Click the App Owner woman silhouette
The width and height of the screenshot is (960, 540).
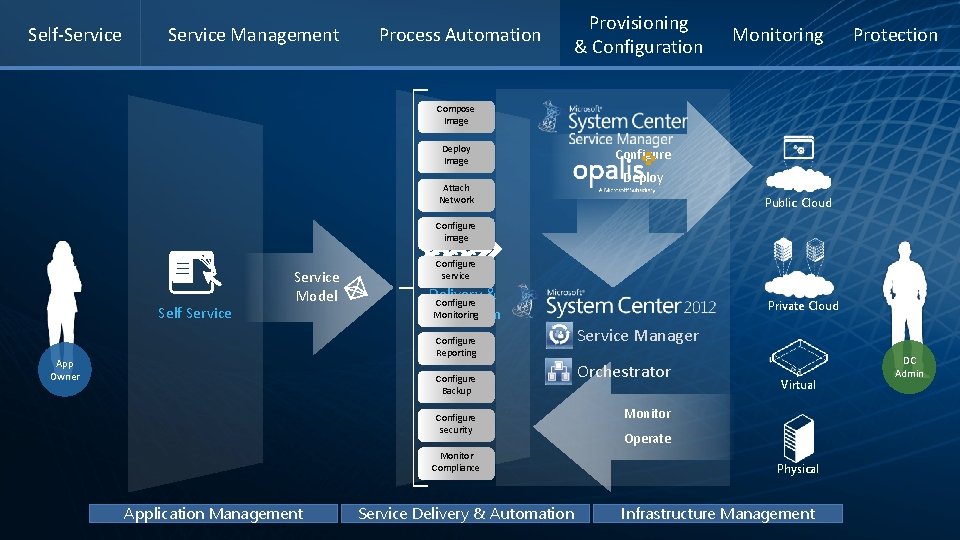[64, 293]
